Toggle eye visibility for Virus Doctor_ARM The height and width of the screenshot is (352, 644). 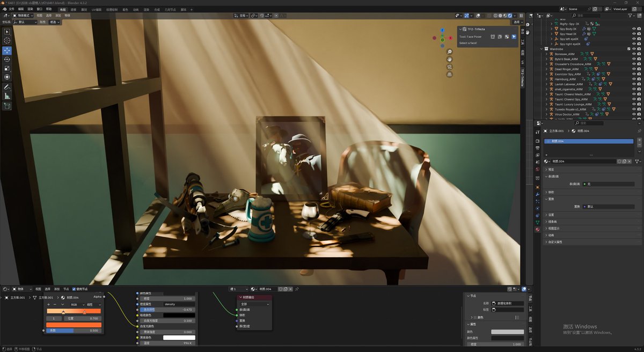click(x=634, y=114)
